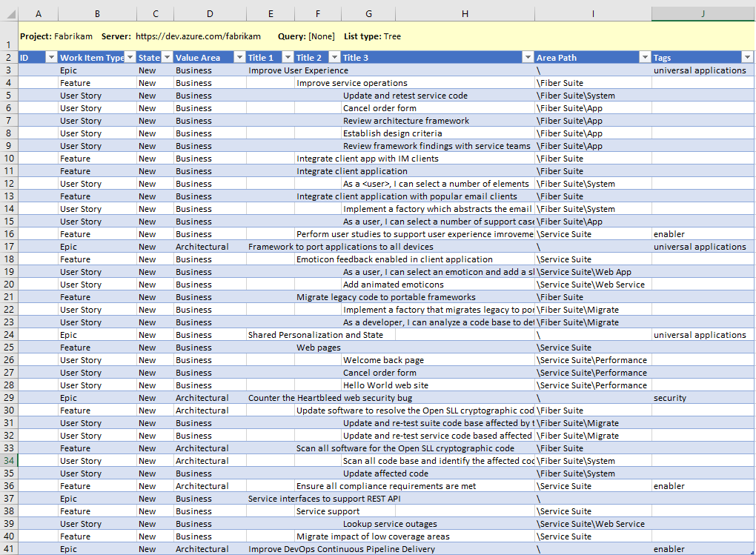Click the Title 1 column filter icon
Screen dimensions: 756x555
coord(288,57)
